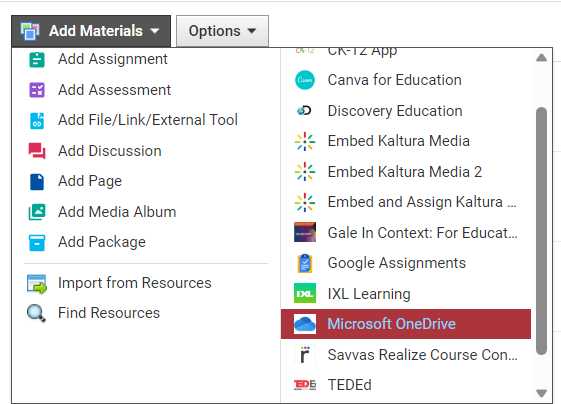Click the Gale In Context thumbnail icon
This screenshot has width=561, height=404.
coord(305,232)
